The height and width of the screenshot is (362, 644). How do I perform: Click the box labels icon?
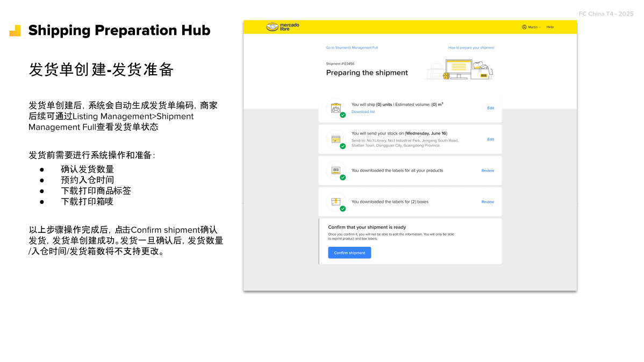(336, 201)
